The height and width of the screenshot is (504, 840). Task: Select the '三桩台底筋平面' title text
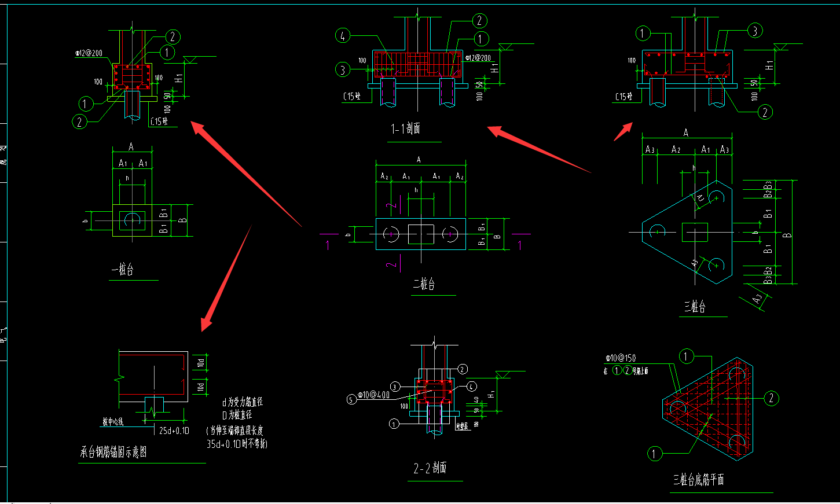(699, 480)
